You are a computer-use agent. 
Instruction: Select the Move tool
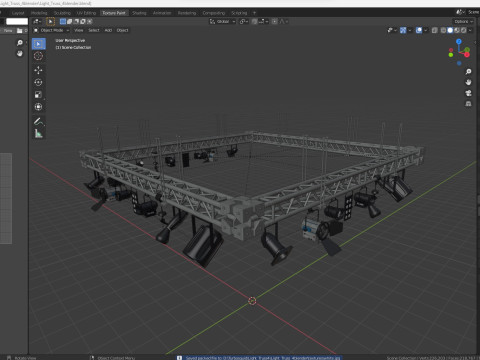[39, 70]
